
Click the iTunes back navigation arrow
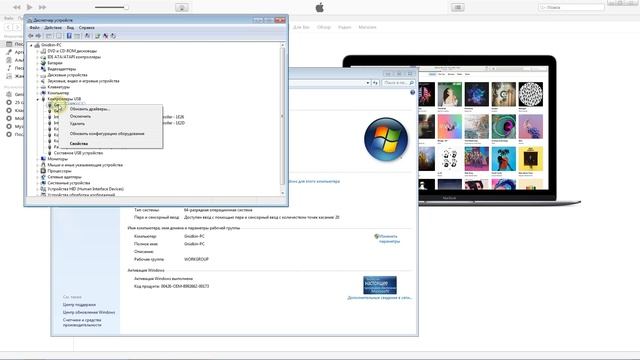(8, 27)
